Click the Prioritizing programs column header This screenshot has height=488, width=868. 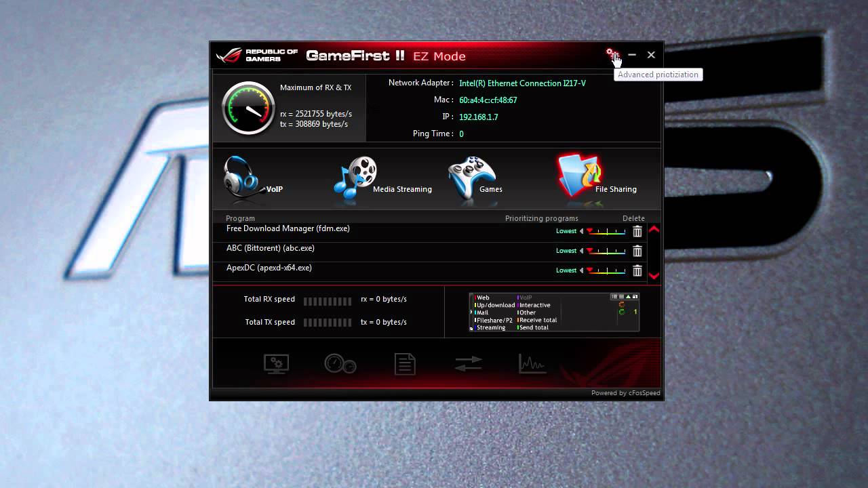[x=542, y=218]
